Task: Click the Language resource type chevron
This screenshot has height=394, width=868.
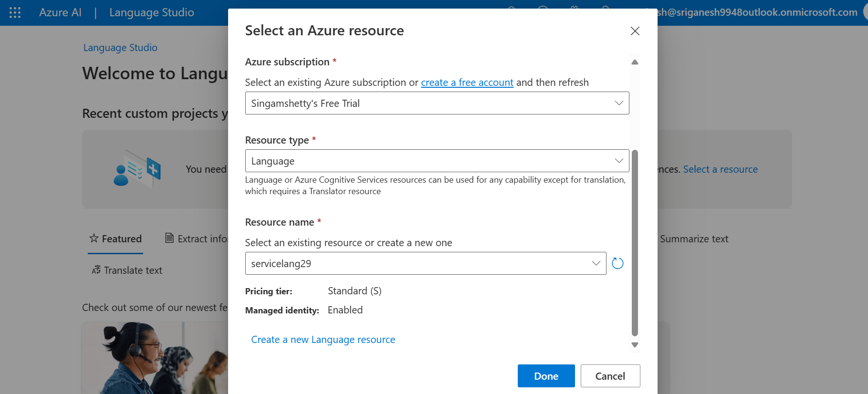Action: click(619, 161)
